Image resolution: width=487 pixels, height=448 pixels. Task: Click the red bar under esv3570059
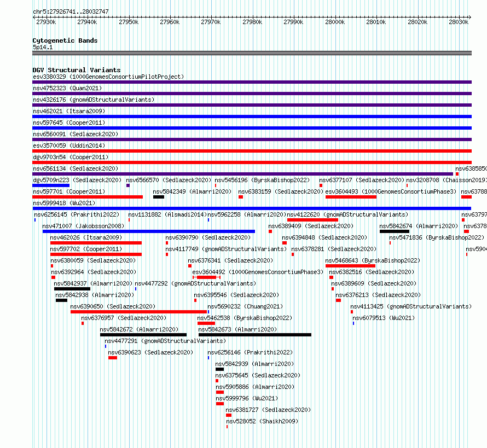(x=252, y=151)
